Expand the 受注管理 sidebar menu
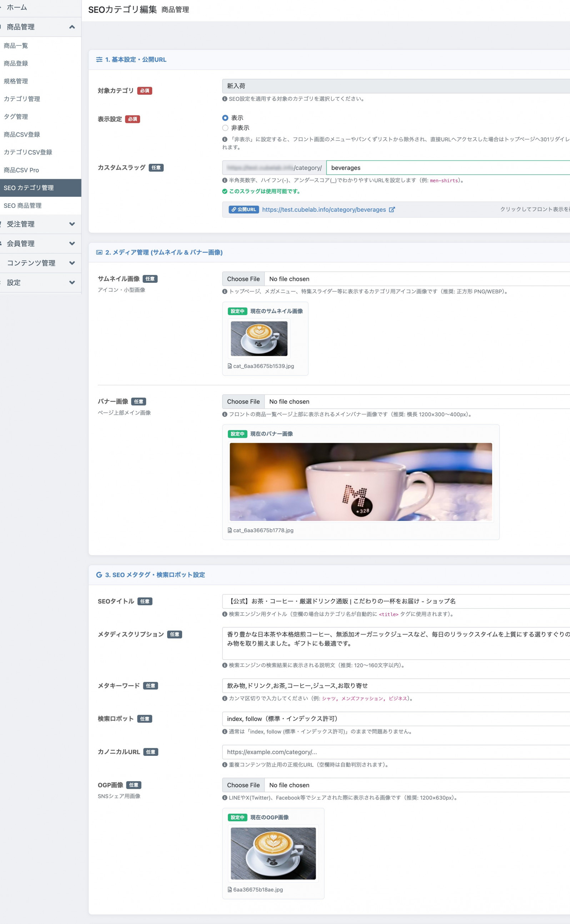570x924 pixels. coord(40,224)
